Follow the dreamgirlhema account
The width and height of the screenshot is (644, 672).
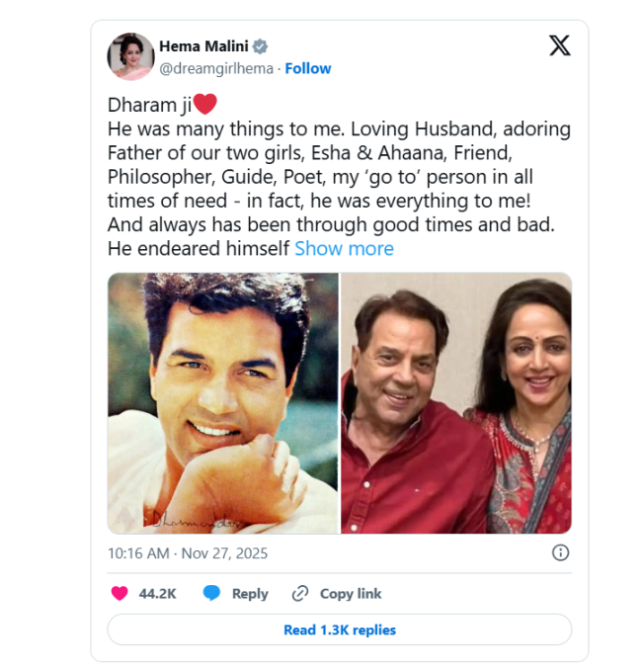point(308,68)
